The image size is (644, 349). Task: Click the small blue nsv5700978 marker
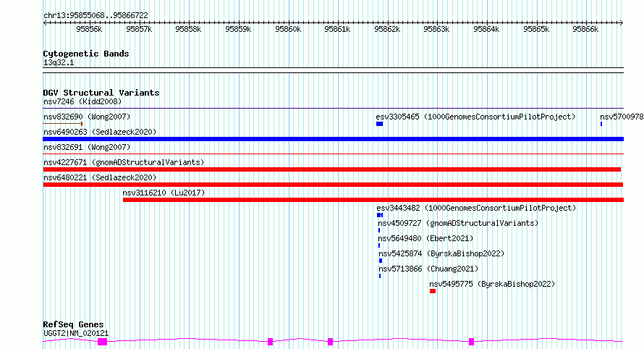tap(601, 124)
